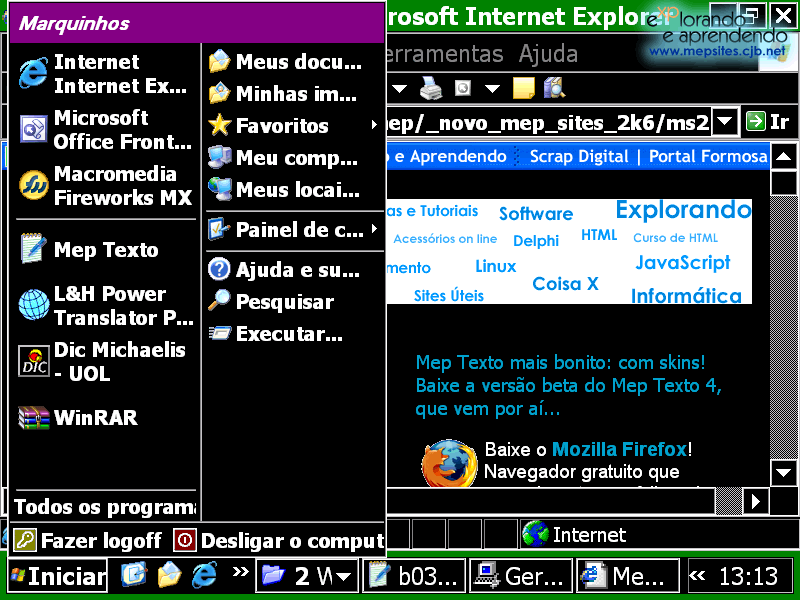Expand Todos os programas

(105, 507)
